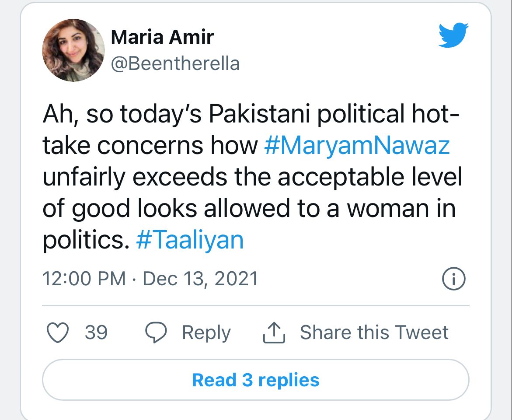The width and height of the screenshot is (512, 420).
Task: Click Maria Amir's display name
Action: click(163, 37)
